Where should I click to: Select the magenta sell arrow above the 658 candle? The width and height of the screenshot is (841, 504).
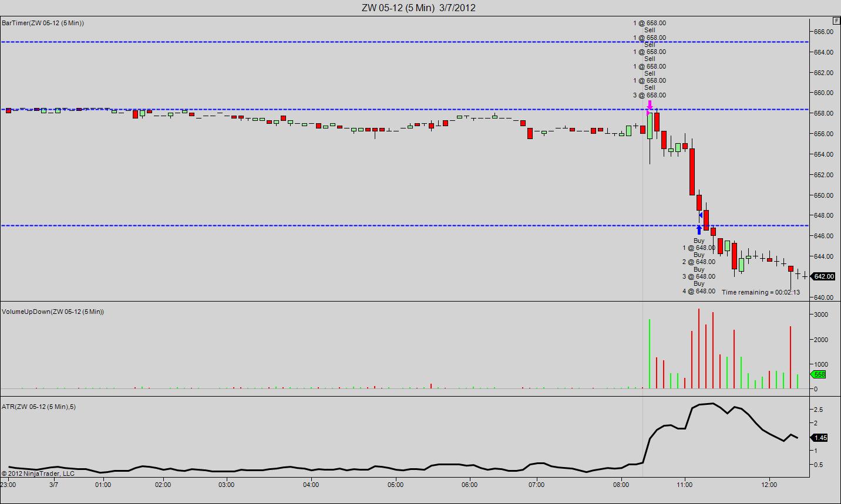[x=650, y=104]
